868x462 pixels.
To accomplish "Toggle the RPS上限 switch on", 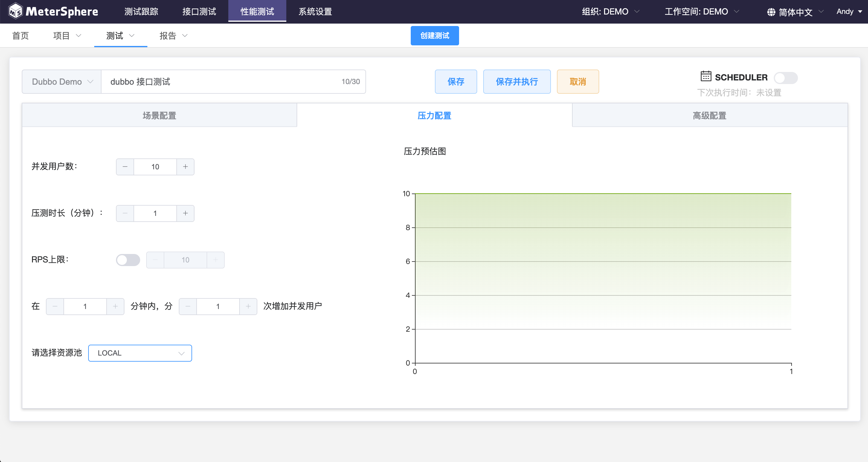I will 128,260.
